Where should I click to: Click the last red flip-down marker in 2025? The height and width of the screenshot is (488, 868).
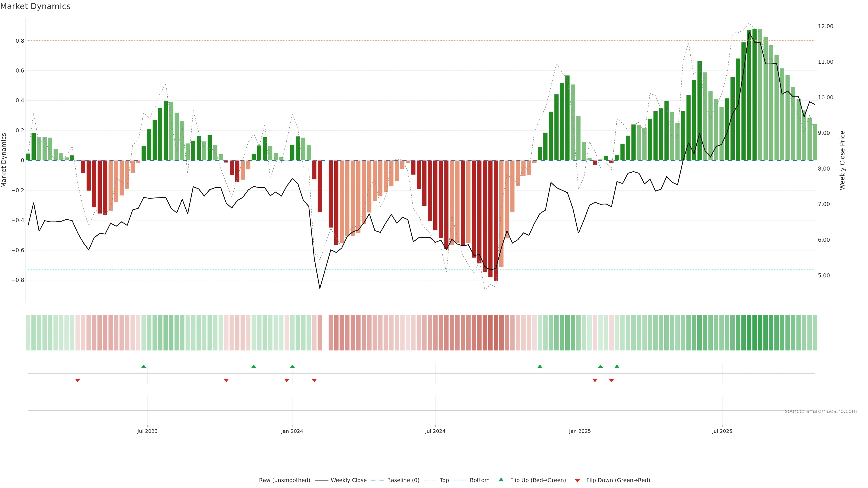611,380
